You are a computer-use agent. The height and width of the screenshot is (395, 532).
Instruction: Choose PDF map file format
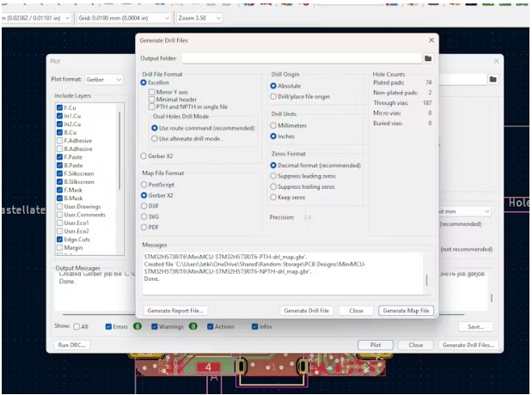(x=144, y=228)
